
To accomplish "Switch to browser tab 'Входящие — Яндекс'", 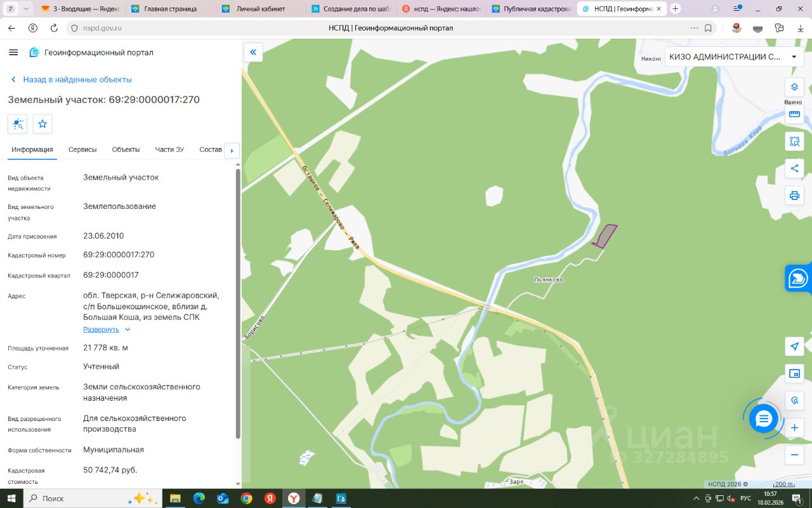I will (x=79, y=9).
